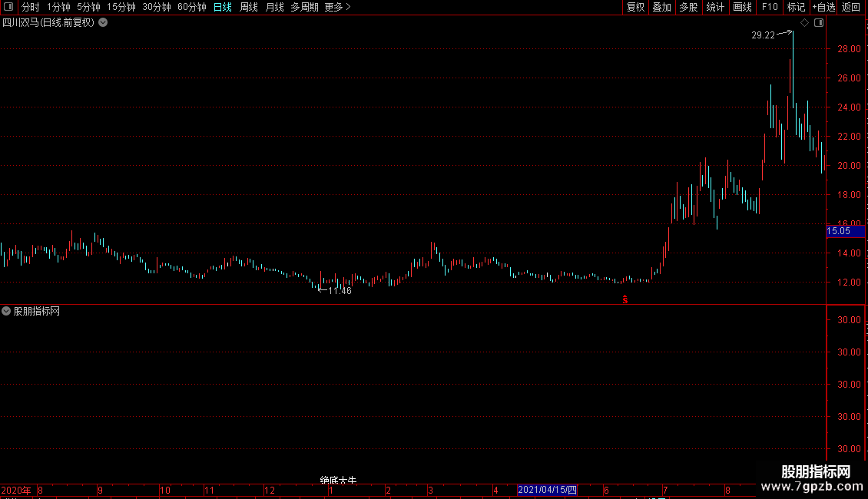Expand the 股朋指标网 indicator dropdown
This screenshot has height=499, width=868.
(6, 312)
